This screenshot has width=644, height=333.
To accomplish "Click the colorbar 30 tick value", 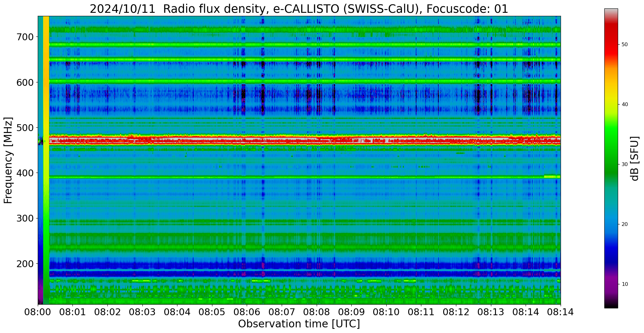I will (x=625, y=164).
